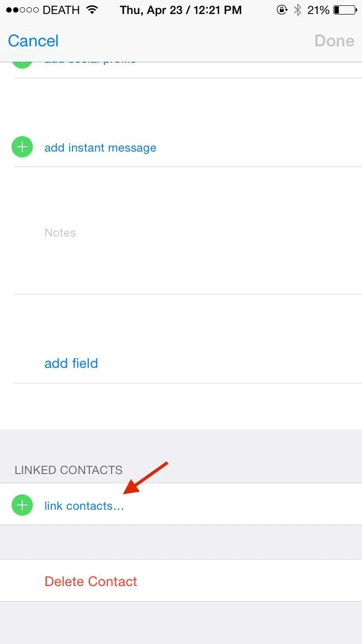
Task: Tap the 21% battery percentage
Action: (x=318, y=10)
